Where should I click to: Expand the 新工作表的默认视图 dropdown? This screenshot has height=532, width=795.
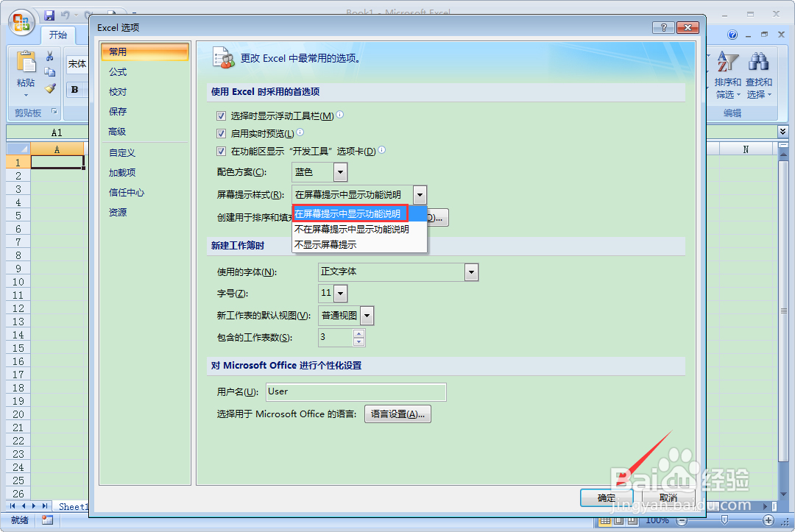(x=366, y=316)
